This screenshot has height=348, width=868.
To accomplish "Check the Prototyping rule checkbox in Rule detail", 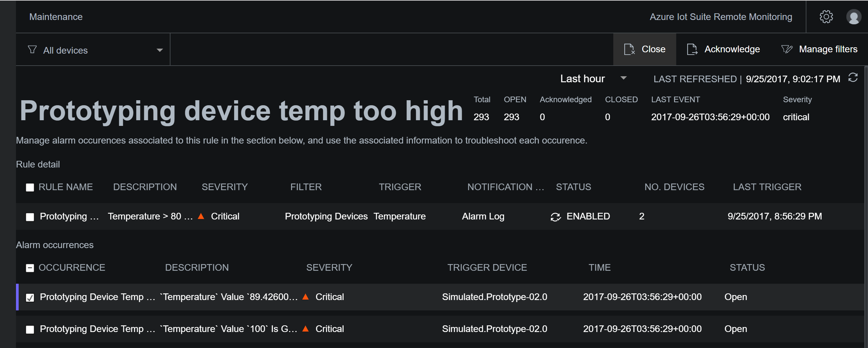I will click(30, 217).
